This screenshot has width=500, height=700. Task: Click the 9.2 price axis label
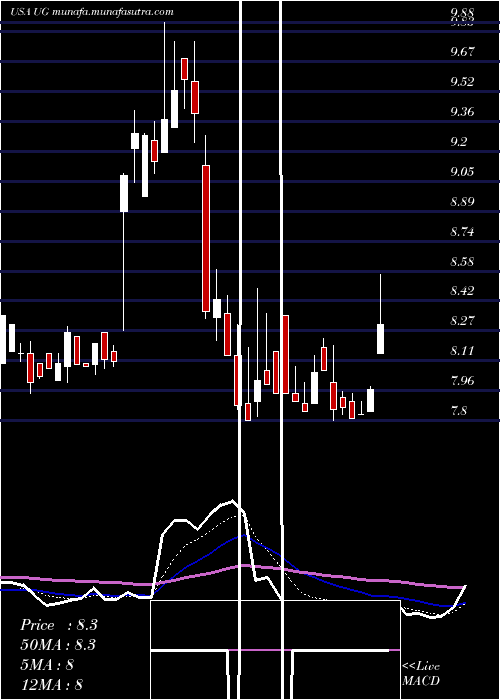pos(459,142)
